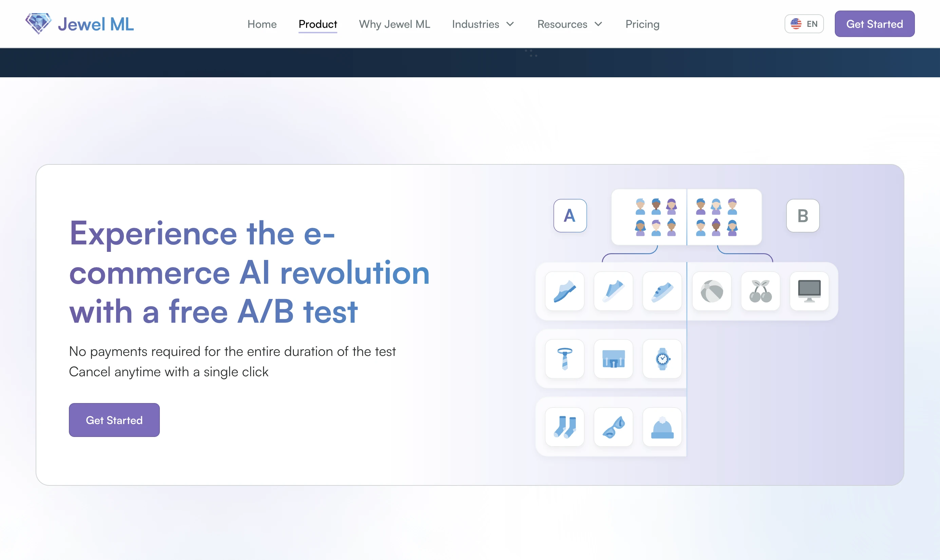
Task: Click the wristwatch product icon
Action: point(662,359)
